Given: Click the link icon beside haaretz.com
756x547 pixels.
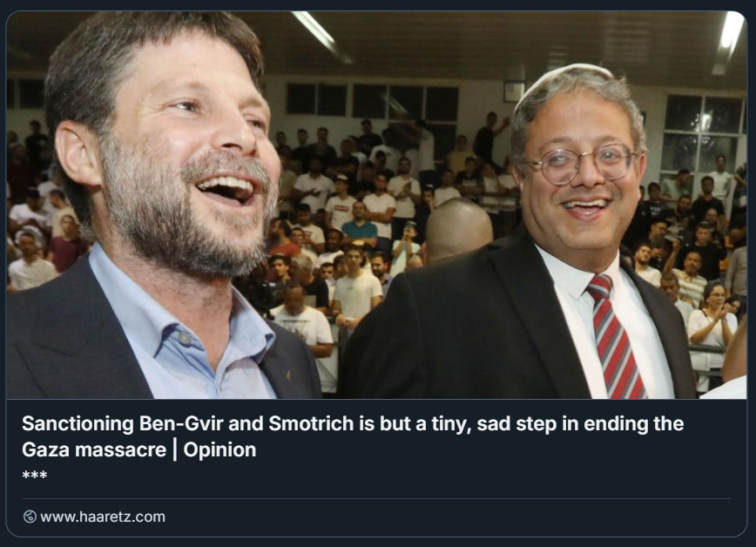Looking at the screenshot, I should point(30,517).
